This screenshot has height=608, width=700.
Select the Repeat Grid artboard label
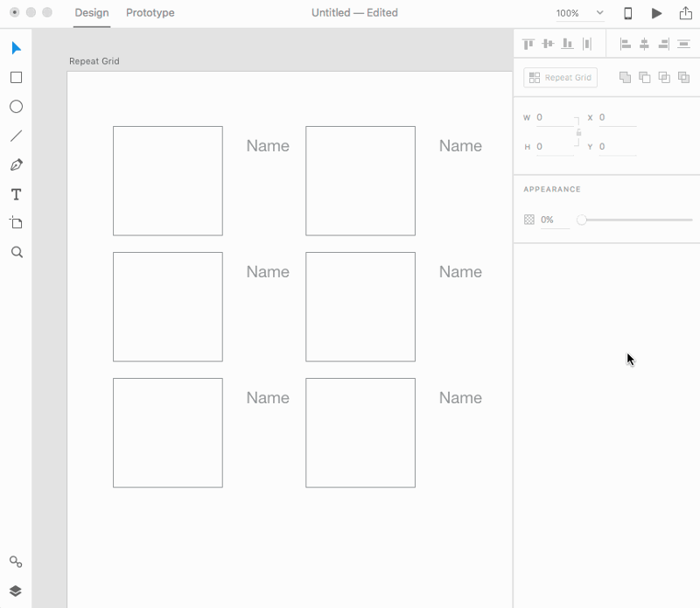pyautogui.click(x=94, y=61)
